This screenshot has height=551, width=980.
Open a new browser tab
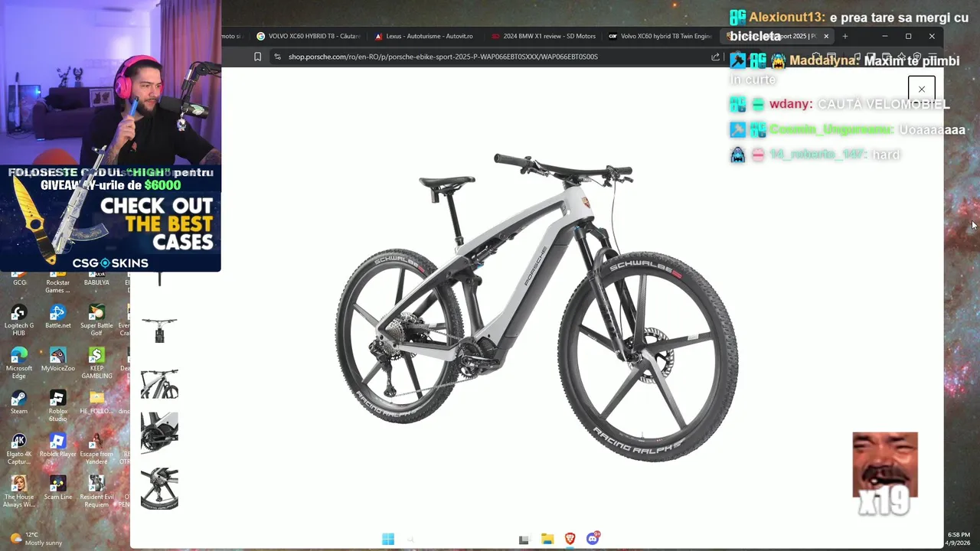tap(845, 36)
